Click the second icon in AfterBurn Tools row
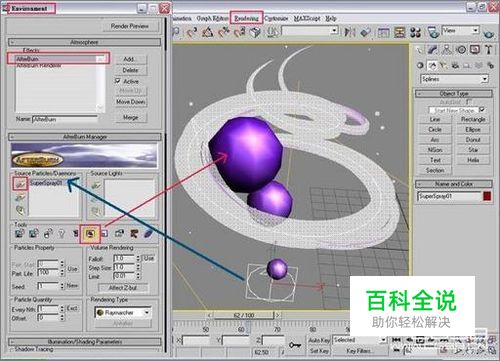The image size is (500, 361). tap(34, 234)
